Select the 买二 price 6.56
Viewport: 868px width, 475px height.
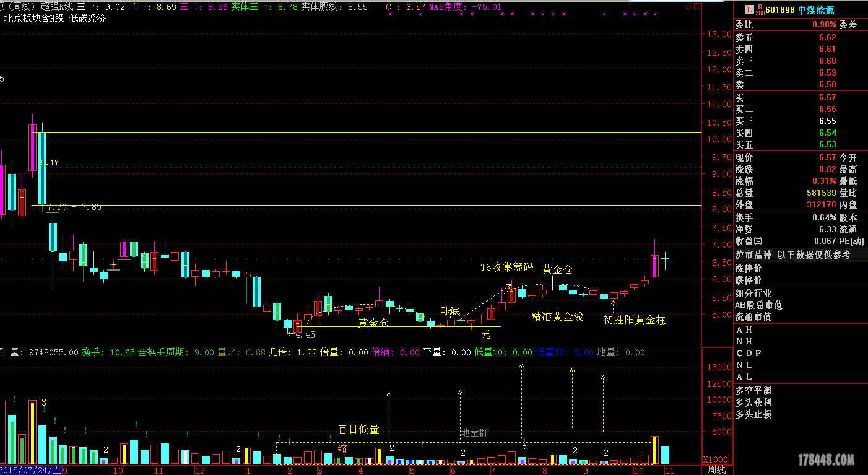827,109
